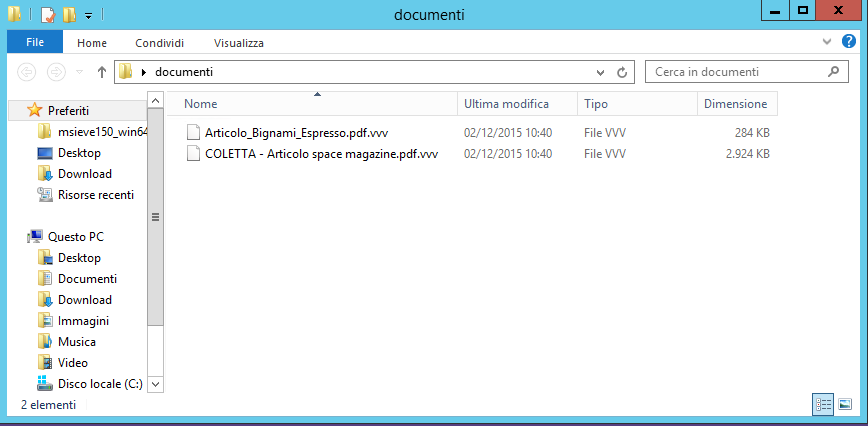The width and height of the screenshot is (868, 426).
Task: Open the Video folder
Action: coord(73,363)
